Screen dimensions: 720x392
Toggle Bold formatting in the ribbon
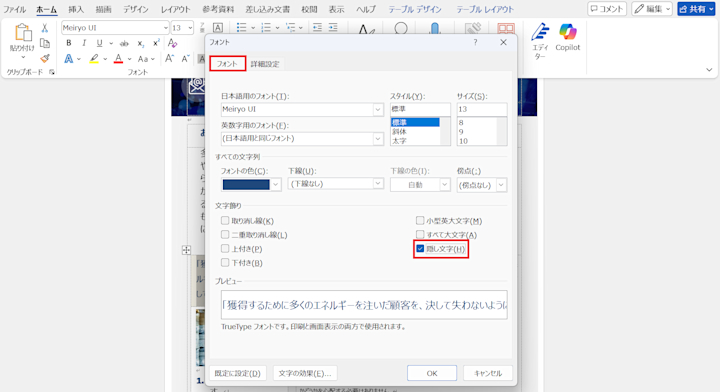click(69, 43)
